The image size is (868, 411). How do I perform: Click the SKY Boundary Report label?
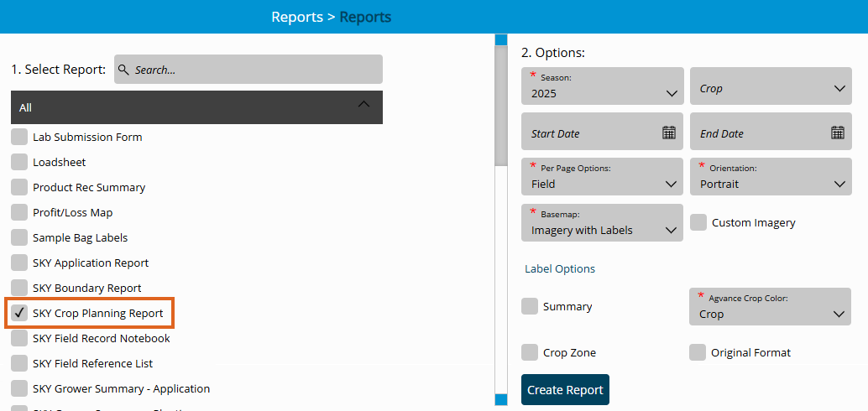pyautogui.click(x=87, y=288)
